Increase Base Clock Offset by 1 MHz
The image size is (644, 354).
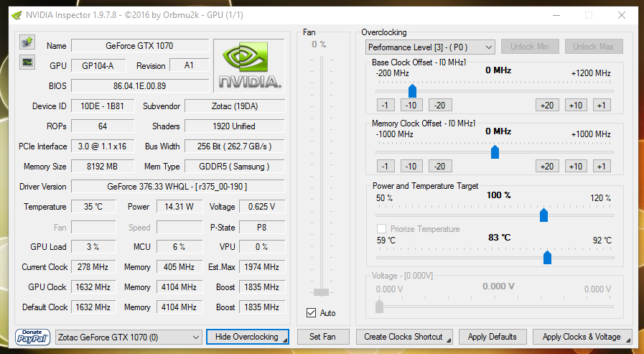pyautogui.click(x=602, y=105)
